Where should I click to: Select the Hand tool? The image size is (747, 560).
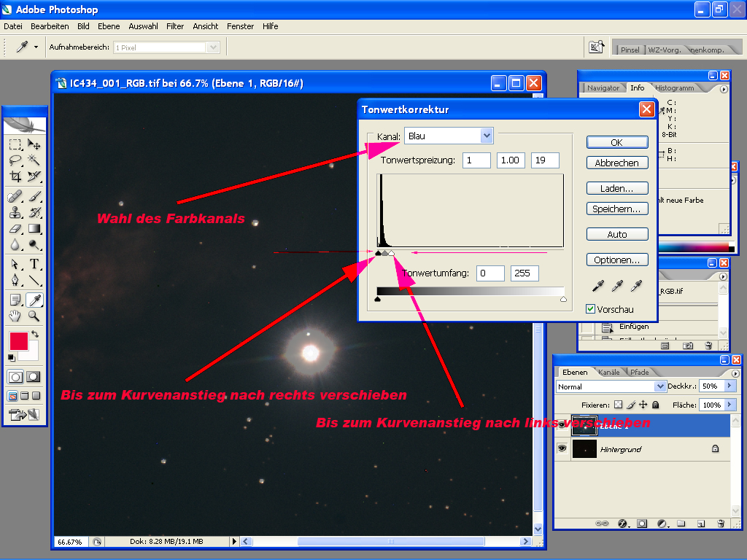(x=15, y=316)
